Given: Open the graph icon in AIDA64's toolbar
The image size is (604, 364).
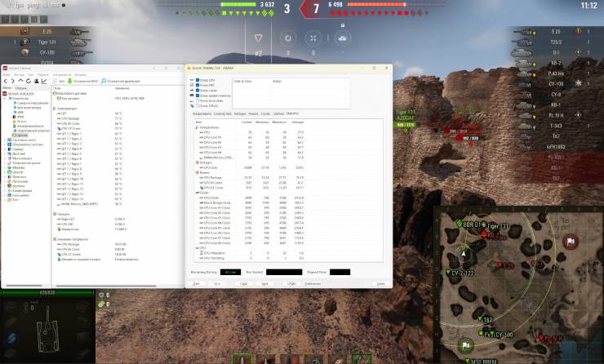Looking at the screenshot, I should coord(44,82).
